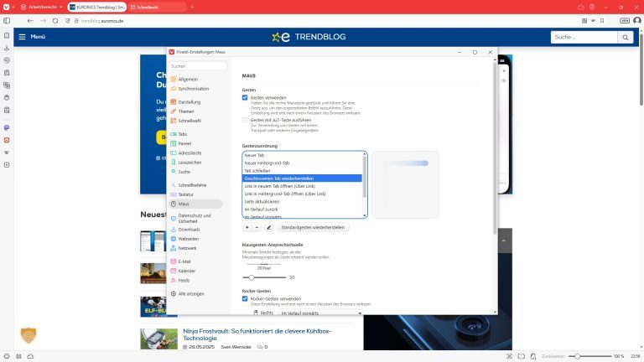The width and height of the screenshot is (644, 362).
Task: Go back with the back arrow
Action: click(x=30, y=20)
